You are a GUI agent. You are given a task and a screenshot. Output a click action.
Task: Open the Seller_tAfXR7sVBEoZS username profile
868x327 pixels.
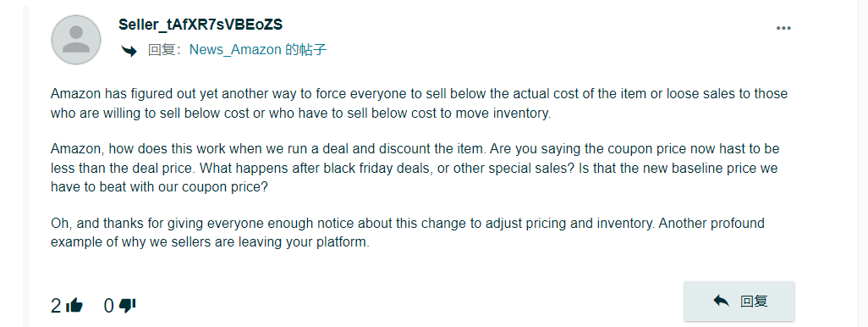pos(201,25)
